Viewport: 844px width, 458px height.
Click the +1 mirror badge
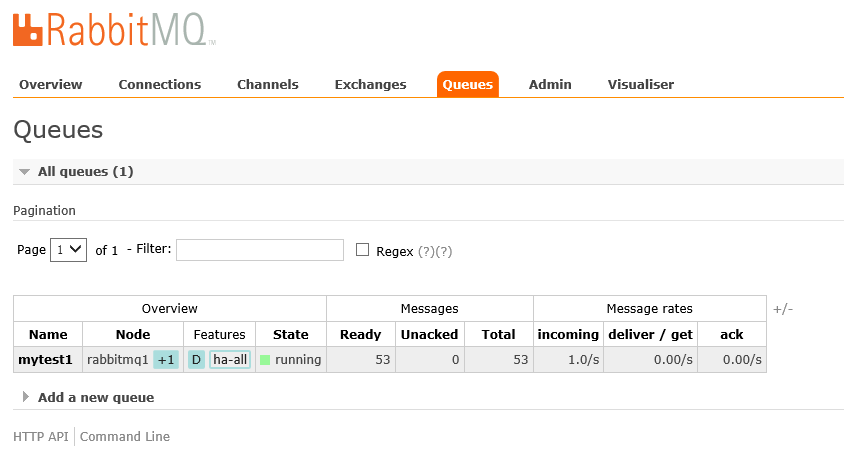point(166,360)
